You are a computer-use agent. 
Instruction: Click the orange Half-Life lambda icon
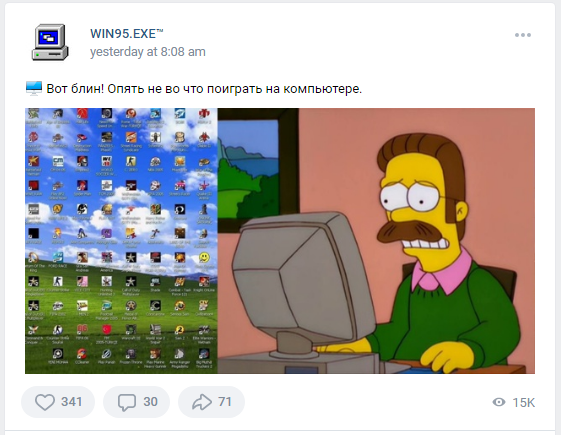(58, 211)
